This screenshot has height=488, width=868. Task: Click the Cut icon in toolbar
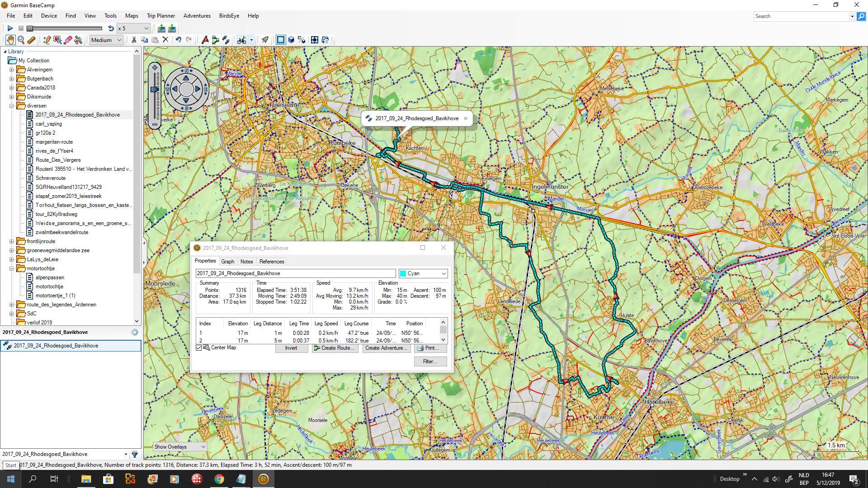pyautogui.click(x=134, y=40)
